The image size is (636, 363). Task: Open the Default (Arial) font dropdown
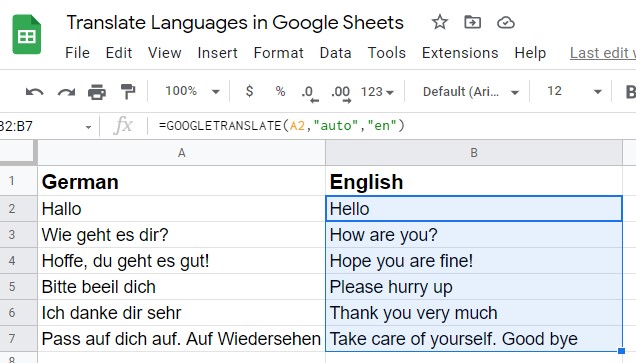point(471,92)
